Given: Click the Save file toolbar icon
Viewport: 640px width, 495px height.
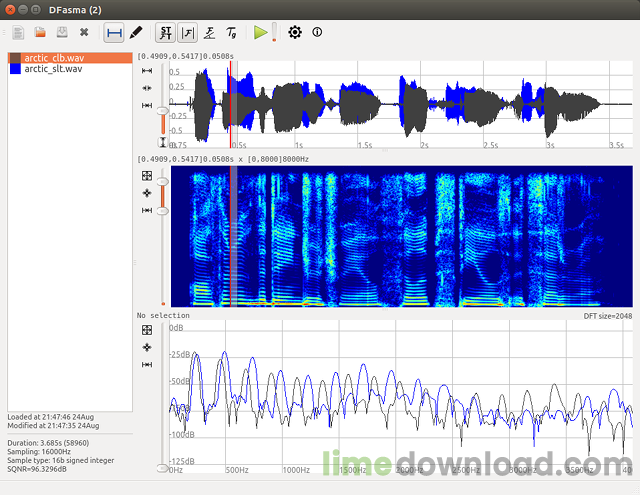Looking at the screenshot, I should pyautogui.click(x=61, y=33).
